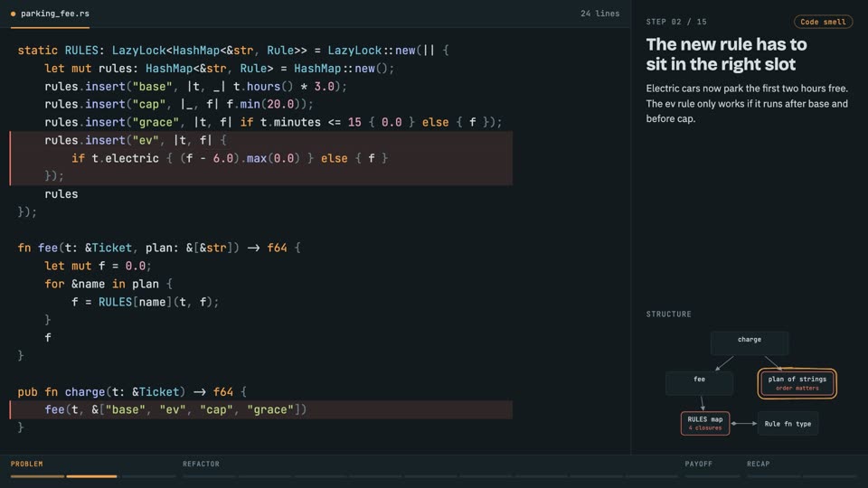Viewport: 868px width, 488px height.
Task: Click the STEP 02 / 15 counter
Action: tap(676, 22)
